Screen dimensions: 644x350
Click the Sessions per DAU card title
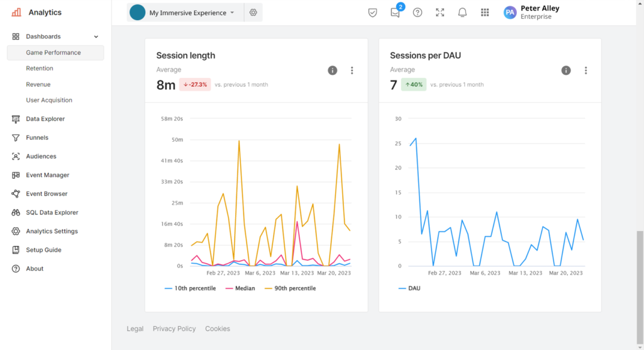coord(426,55)
